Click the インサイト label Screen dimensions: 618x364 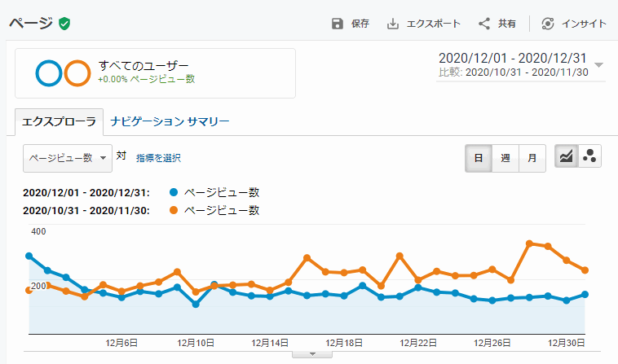pyautogui.click(x=584, y=24)
